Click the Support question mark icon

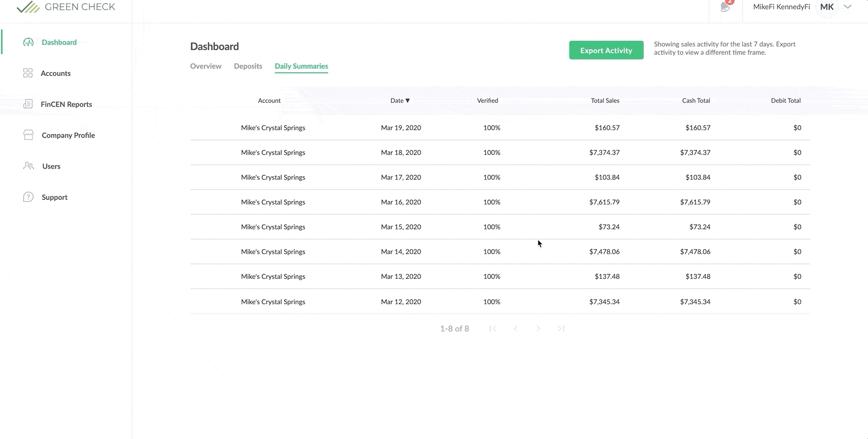[28, 197]
